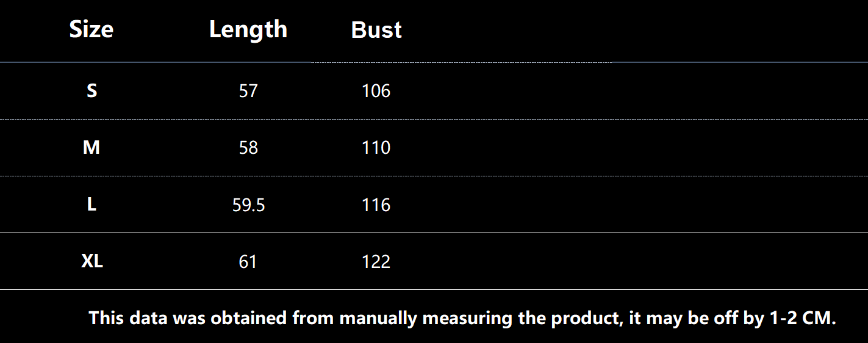The image size is (868, 343).
Task: Select the S size row label
Action: [x=91, y=91]
